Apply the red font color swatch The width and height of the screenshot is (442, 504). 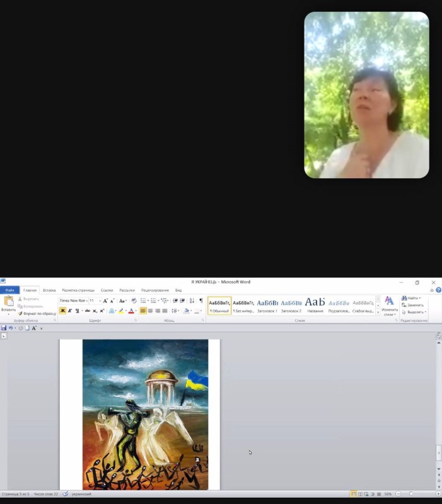point(131,311)
